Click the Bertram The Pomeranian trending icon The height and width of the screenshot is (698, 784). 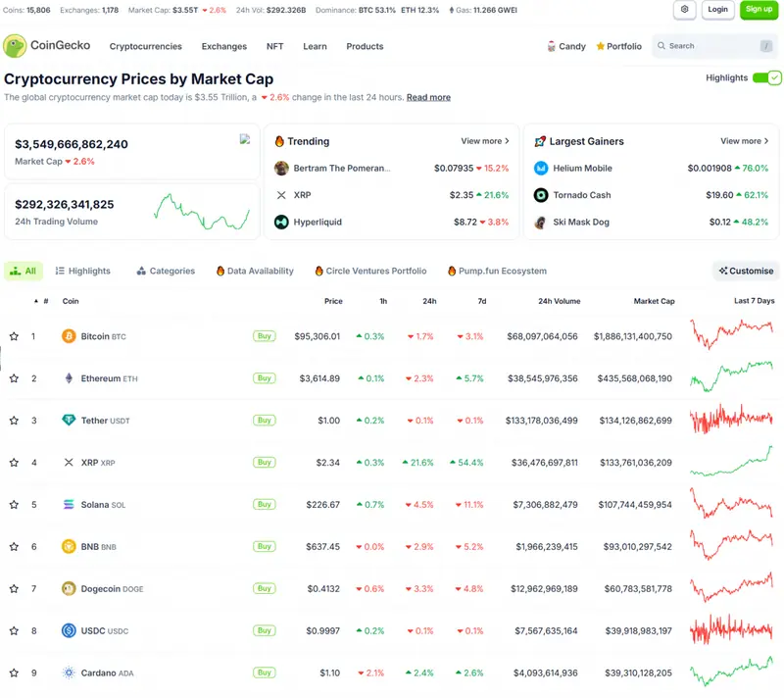point(281,168)
